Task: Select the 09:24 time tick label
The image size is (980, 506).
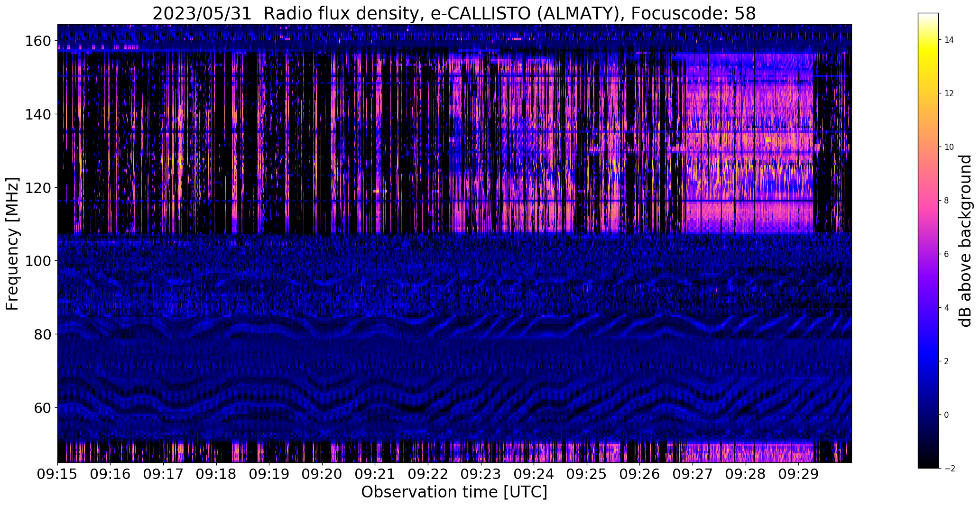Action: 534,474
